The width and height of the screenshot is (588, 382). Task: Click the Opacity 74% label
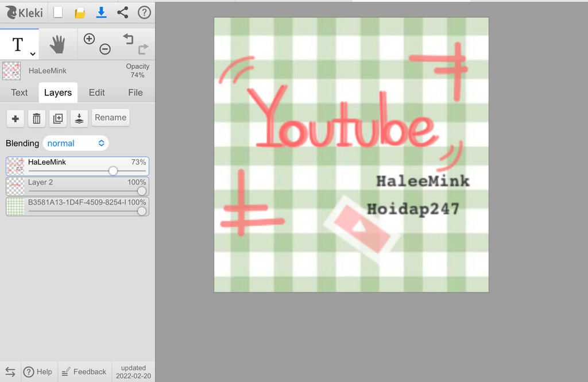click(138, 71)
